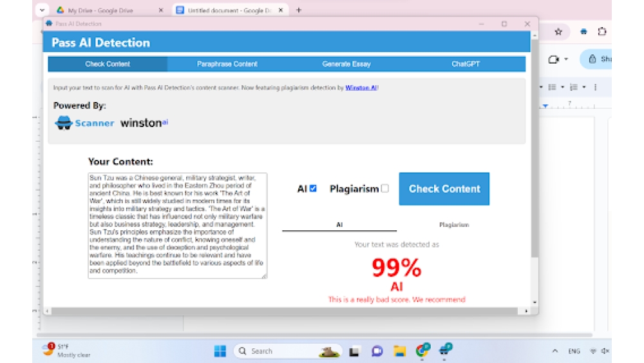Click the popup vertical scrollbar thumb

(535, 148)
